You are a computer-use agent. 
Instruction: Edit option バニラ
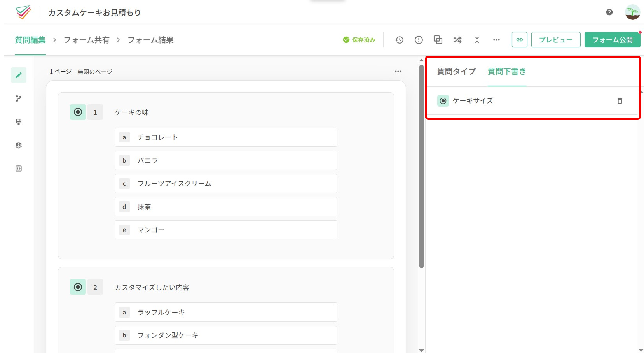pos(226,160)
